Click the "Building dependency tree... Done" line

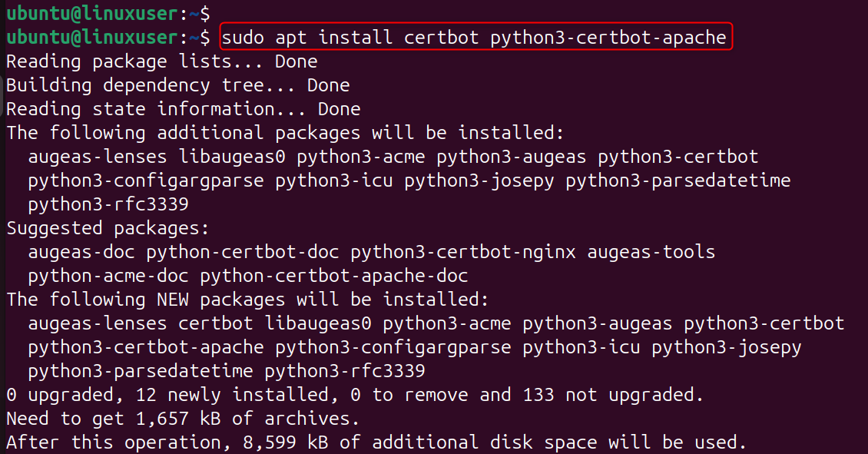pyautogui.click(x=177, y=85)
